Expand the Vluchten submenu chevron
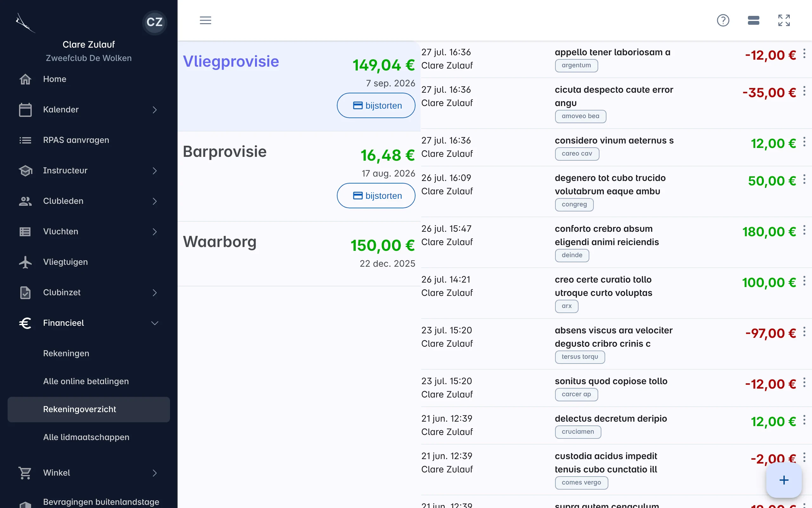The image size is (812, 508). (154, 232)
